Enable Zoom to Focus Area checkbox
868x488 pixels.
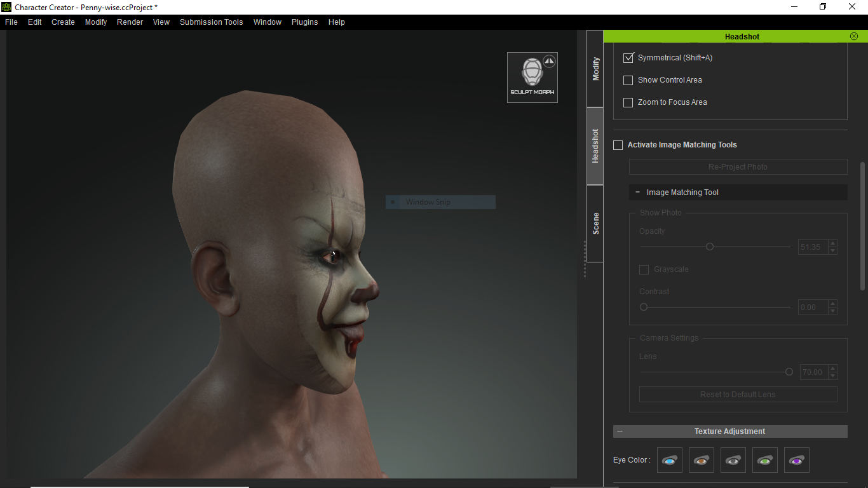pyautogui.click(x=628, y=102)
